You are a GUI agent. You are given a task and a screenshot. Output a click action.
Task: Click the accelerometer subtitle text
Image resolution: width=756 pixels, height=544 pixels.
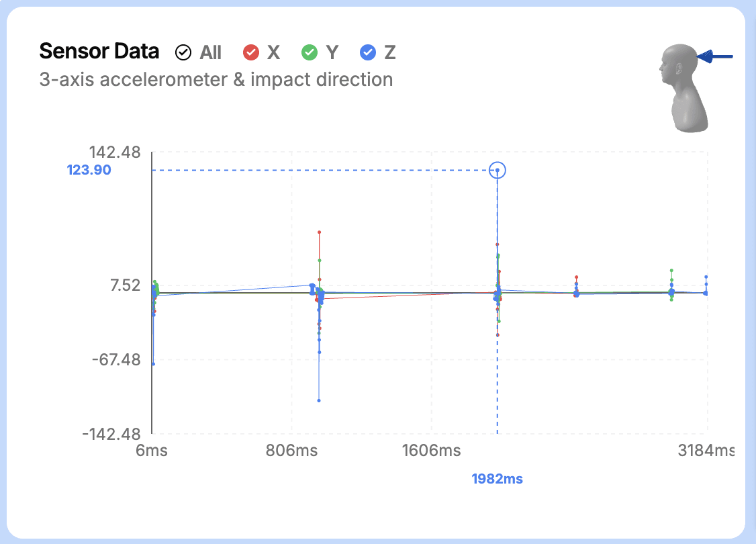216,79
